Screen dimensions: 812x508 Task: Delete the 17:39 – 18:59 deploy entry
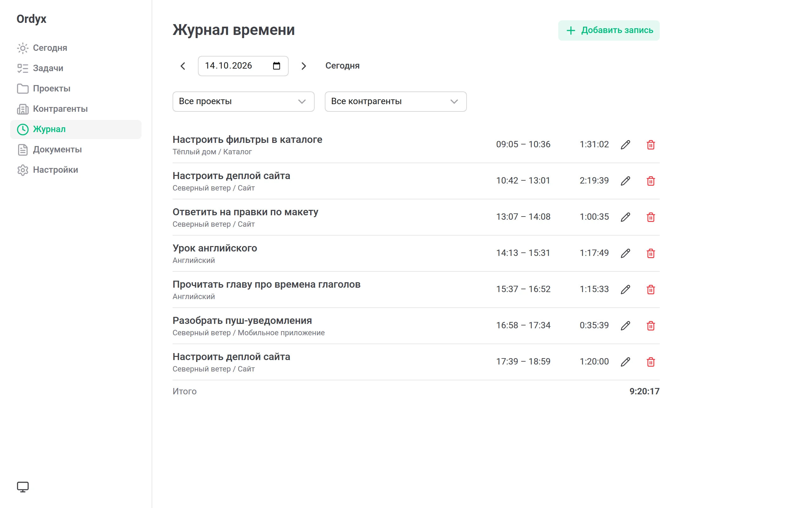pyautogui.click(x=651, y=362)
